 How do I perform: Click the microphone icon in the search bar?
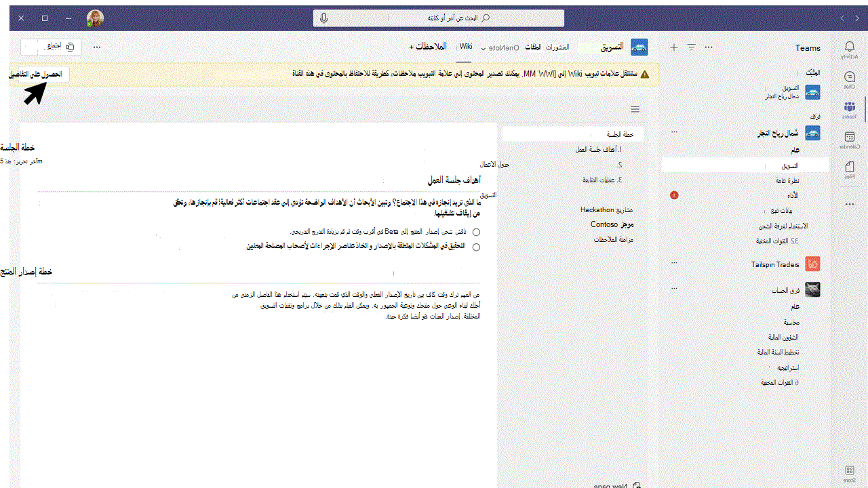click(x=324, y=18)
